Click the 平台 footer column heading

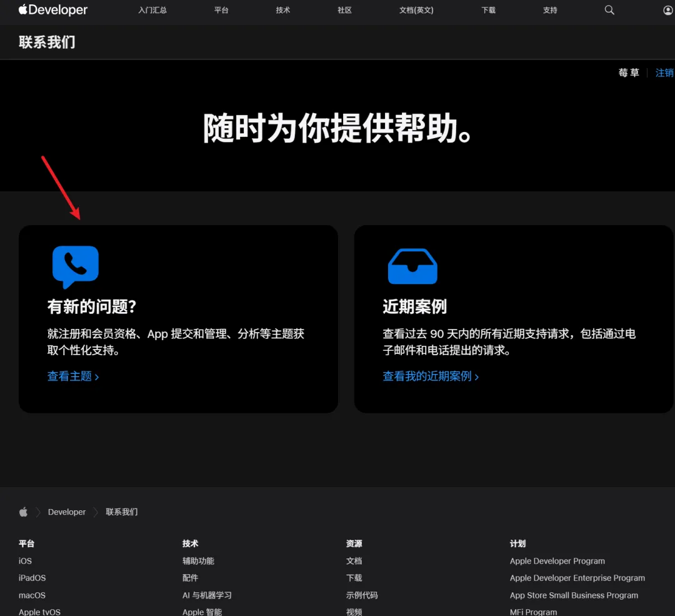27,543
